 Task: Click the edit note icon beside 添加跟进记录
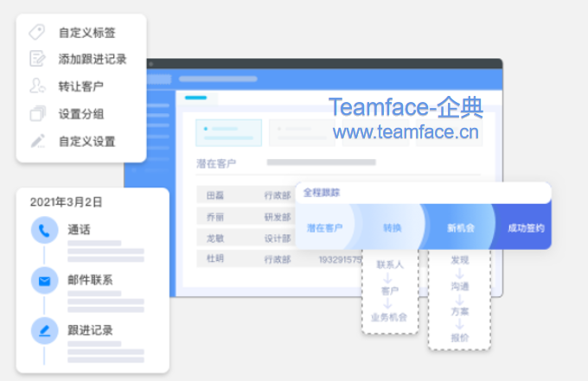[37, 59]
